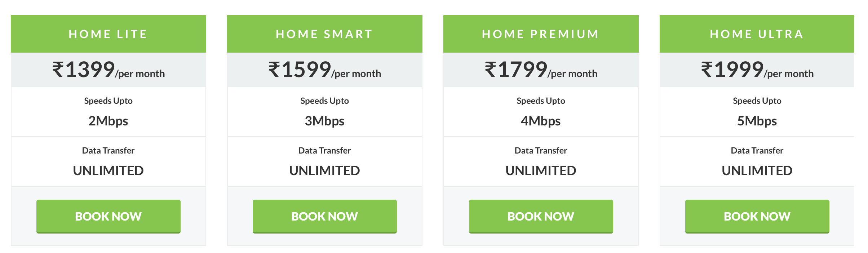The image size is (868, 253).
Task: Click Data Transfer label in Home Premium
Action: [x=541, y=150]
